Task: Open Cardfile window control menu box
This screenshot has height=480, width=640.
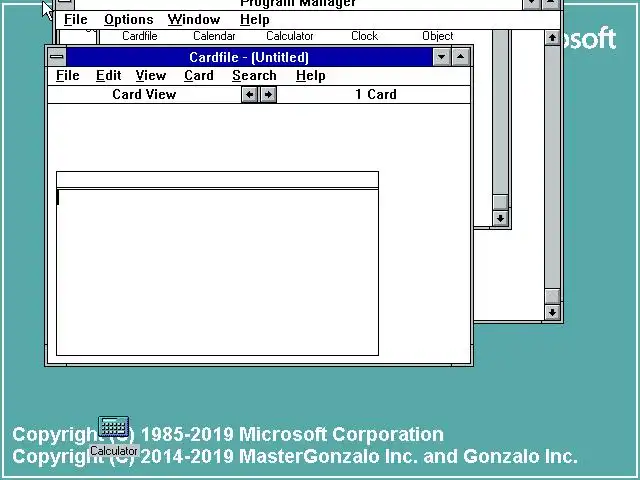Action: 57,57
